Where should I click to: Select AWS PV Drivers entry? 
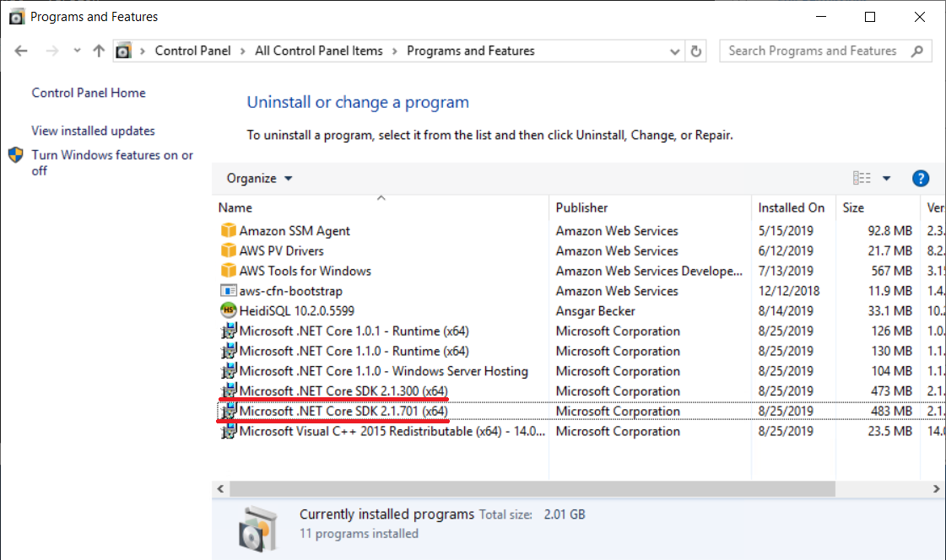click(281, 250)
